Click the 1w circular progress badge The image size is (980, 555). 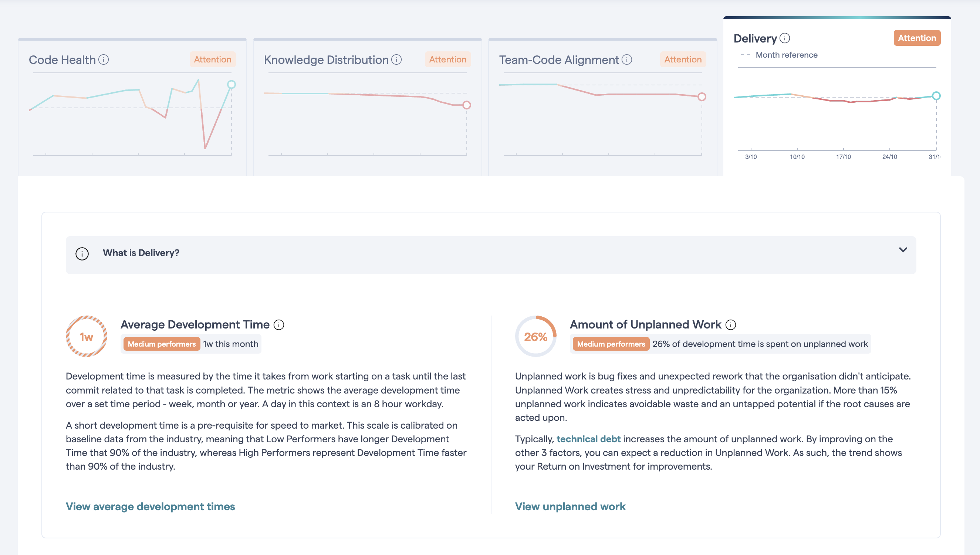coord(87,337)
